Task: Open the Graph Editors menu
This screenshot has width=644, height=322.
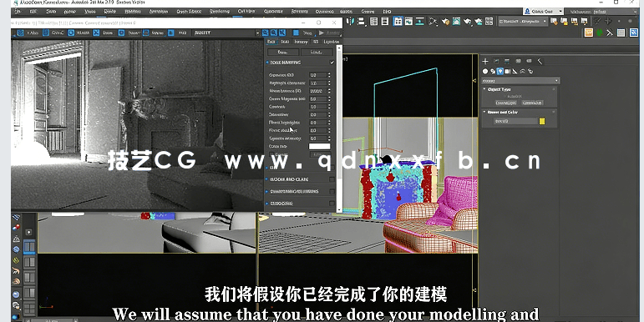Action: (189, 12)
